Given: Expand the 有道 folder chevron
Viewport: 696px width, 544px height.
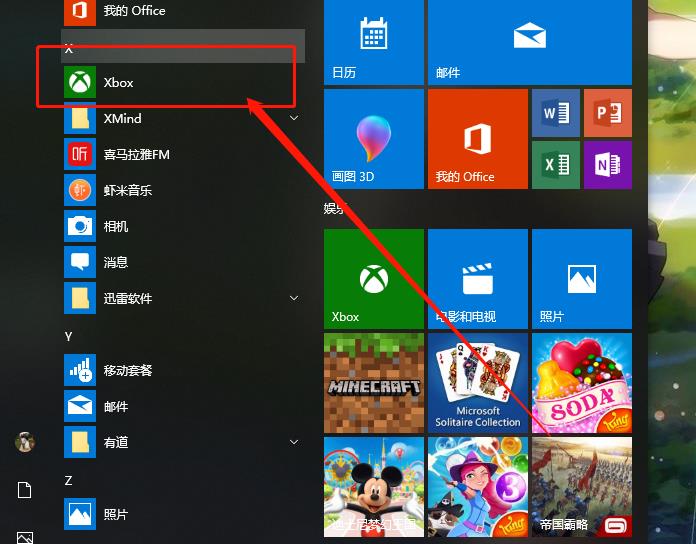Looking at the screenshot, I should click(294, 442).
